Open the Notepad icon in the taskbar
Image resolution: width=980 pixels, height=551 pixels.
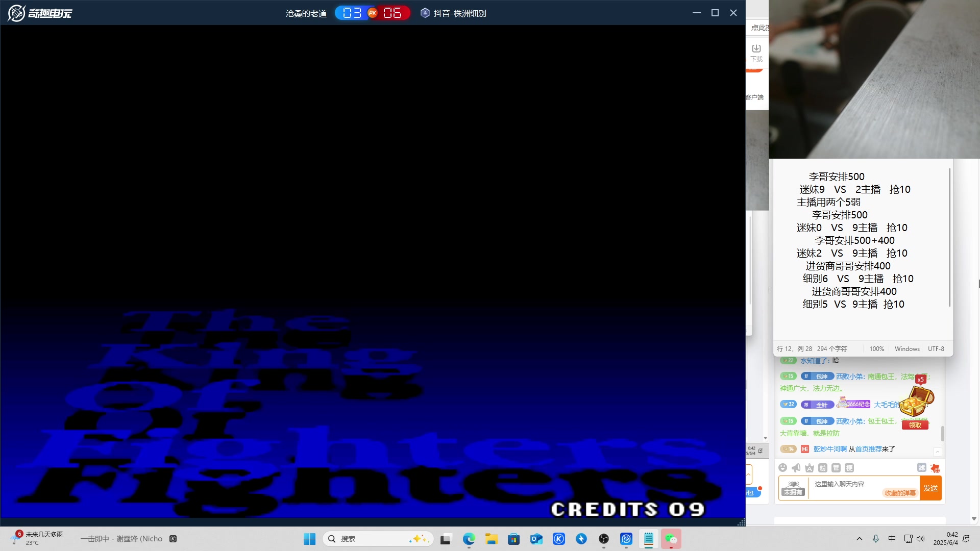(x=649, y=539)
